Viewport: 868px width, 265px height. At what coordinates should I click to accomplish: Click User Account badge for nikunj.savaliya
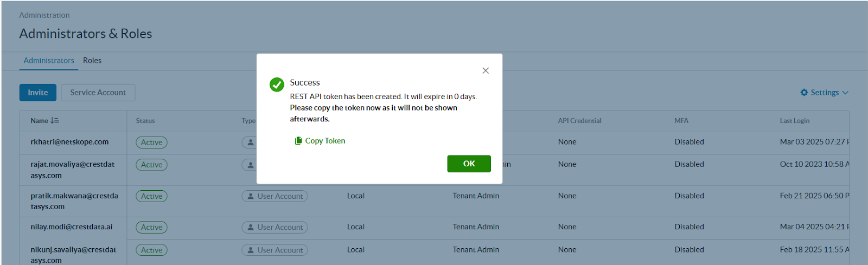click(275, 250)
